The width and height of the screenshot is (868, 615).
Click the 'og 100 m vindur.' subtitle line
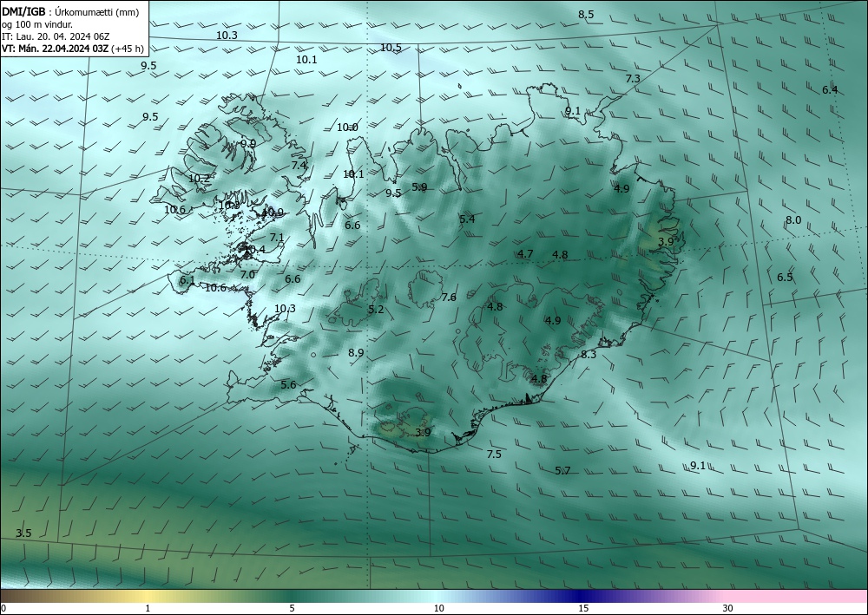[37, 25]
